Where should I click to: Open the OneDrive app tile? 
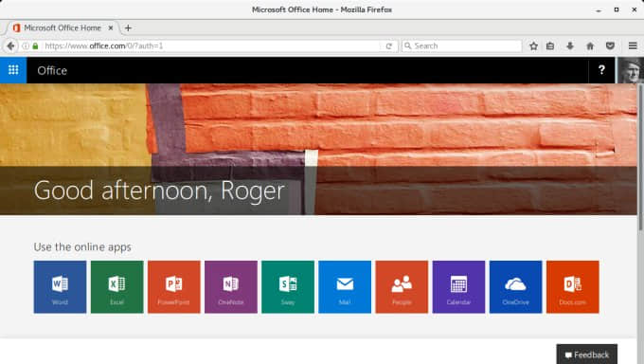pos(515,286)
